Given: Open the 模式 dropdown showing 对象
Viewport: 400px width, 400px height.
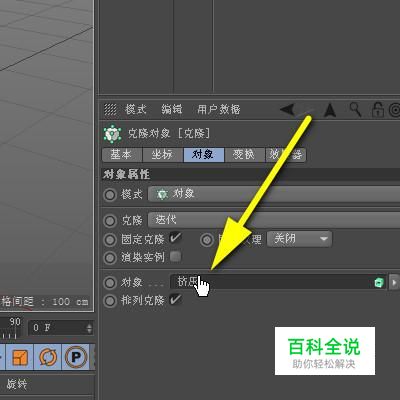Looking at the screenshot, I should 274,194.
